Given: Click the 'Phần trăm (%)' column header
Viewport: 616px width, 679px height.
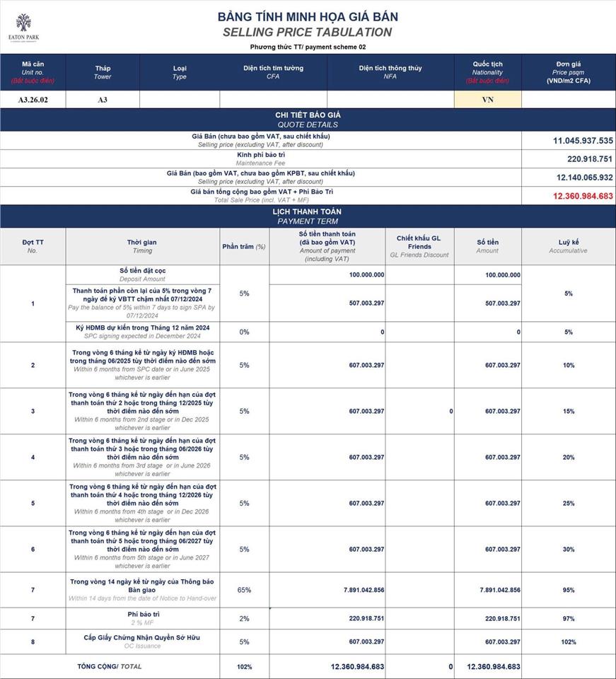Looking at the screenshot, I should tap(244, 246).
